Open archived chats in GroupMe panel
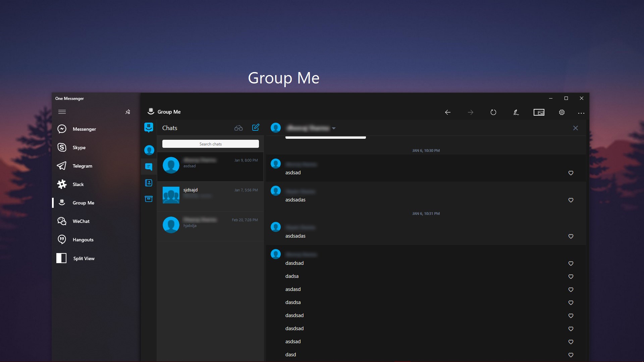Screen dimensions: 644x362 coord(149,199)
